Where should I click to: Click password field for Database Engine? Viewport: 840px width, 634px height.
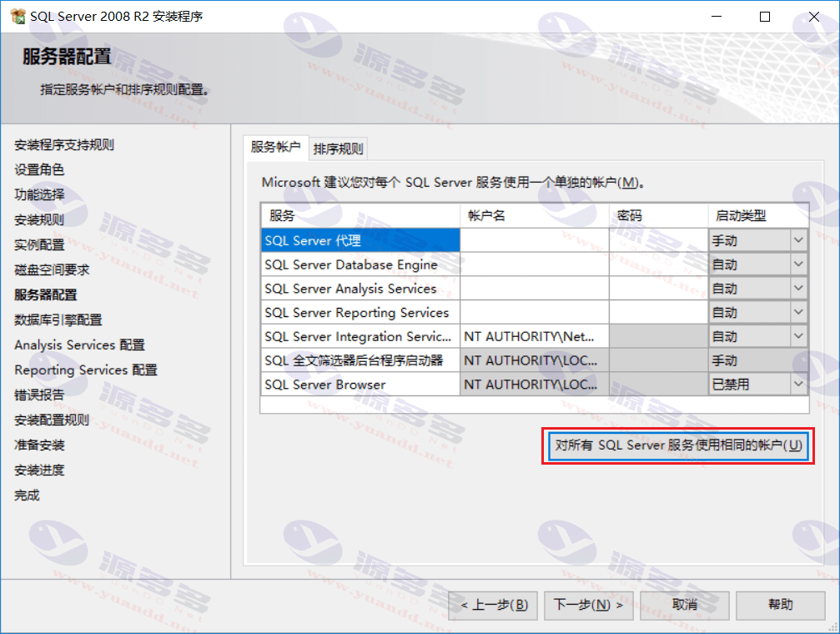tap(658, 264)
